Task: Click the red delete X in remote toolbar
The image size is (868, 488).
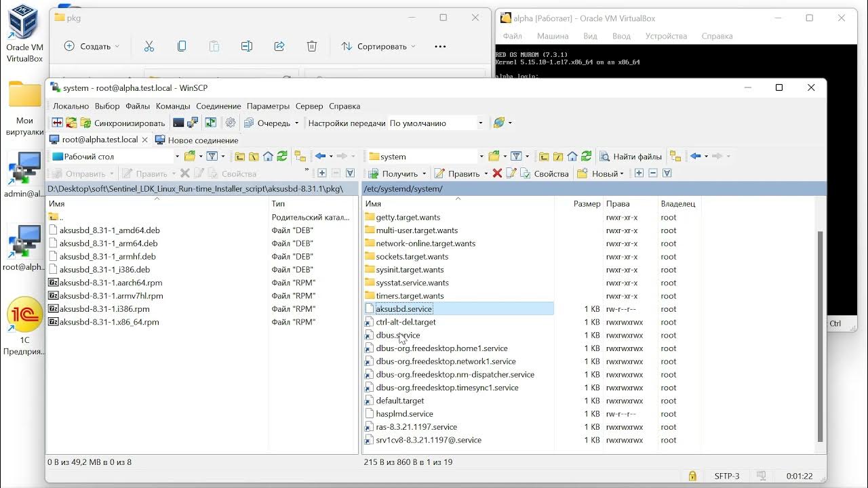Action: (497, 174)
